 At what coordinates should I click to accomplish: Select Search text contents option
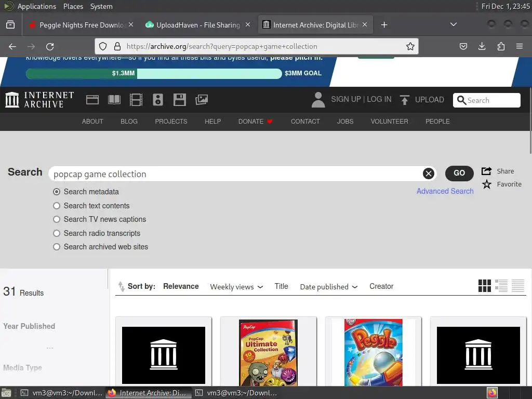57,206
